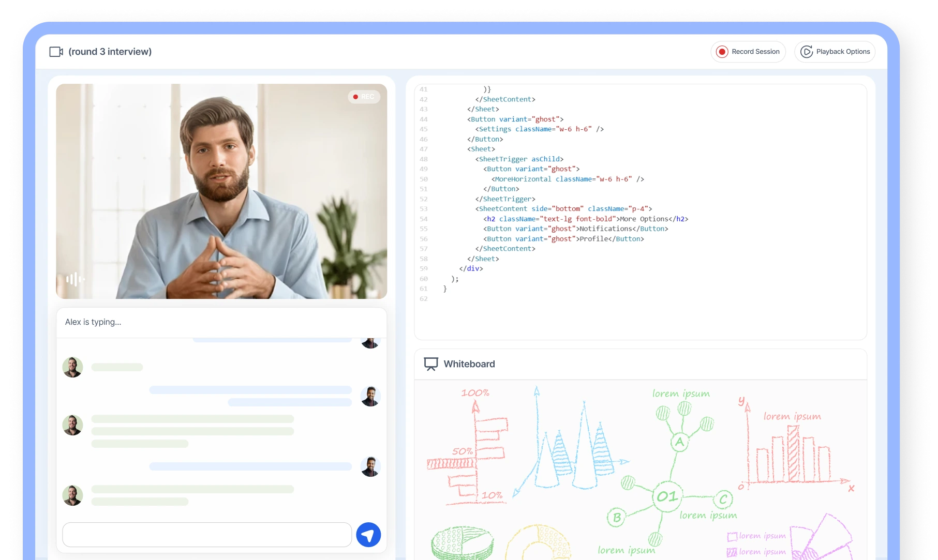Click the red record dot icon
The width and height of the screenshot is (938, 560).
(722, 52)
